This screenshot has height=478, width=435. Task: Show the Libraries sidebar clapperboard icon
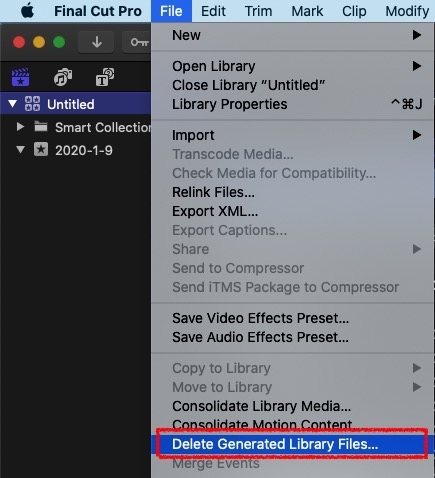[20, 77]
